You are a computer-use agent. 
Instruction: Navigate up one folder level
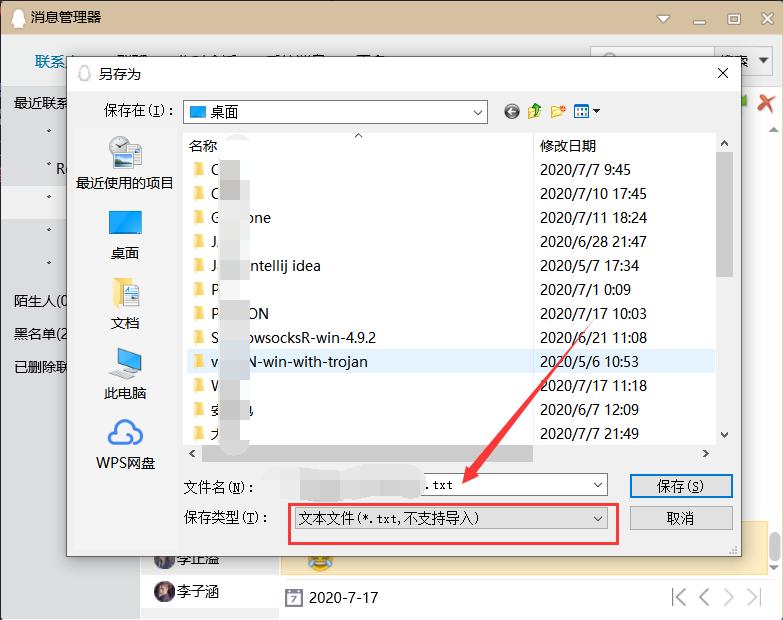[x=535, y=112]
